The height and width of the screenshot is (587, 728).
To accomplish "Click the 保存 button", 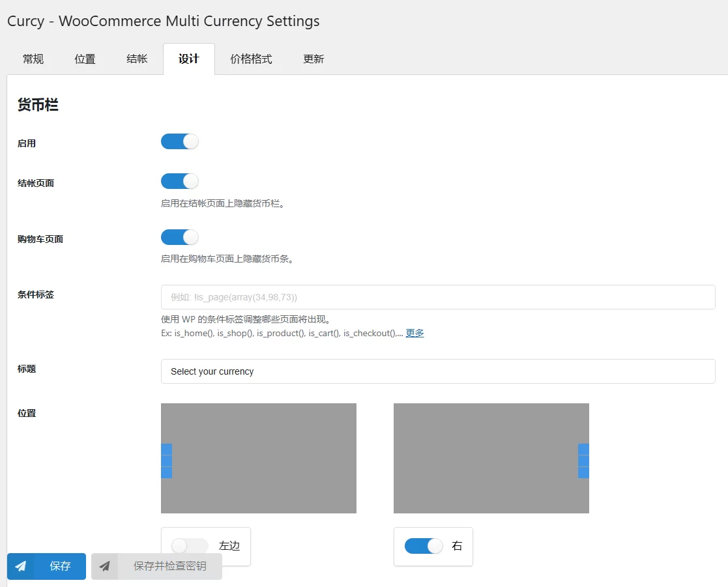I will coord(46,566).
